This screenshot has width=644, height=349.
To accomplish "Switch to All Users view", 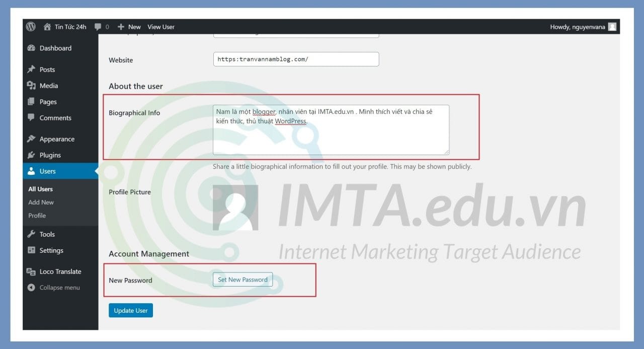I will pos(40,189).
